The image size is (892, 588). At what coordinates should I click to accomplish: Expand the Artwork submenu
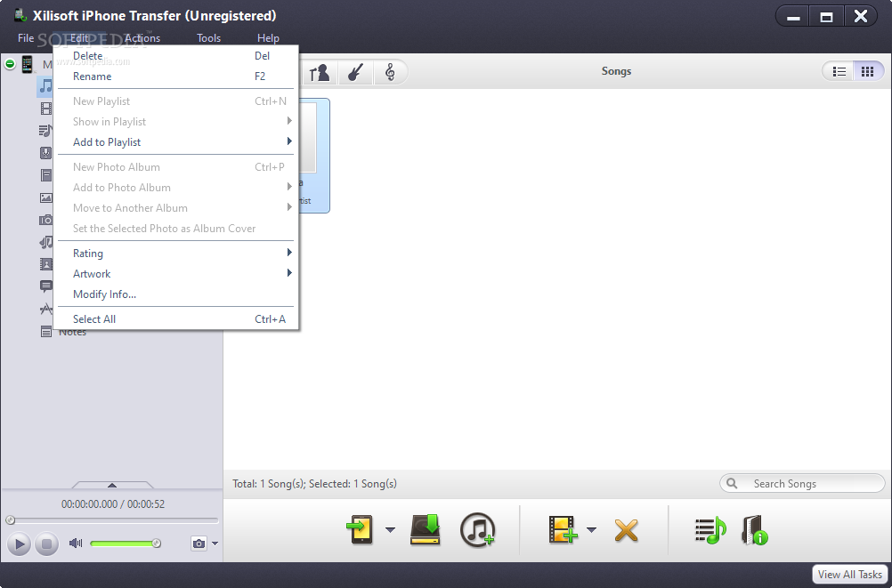point(175,273)
